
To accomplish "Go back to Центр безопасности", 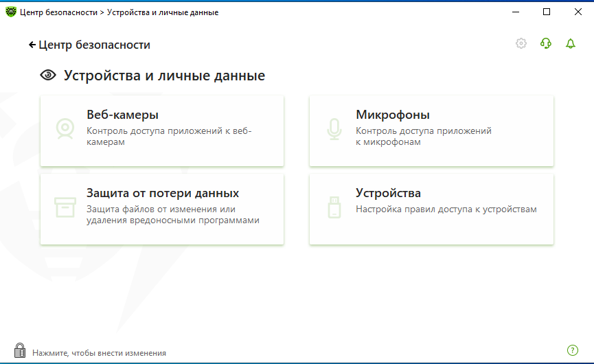I will point(89,45).
